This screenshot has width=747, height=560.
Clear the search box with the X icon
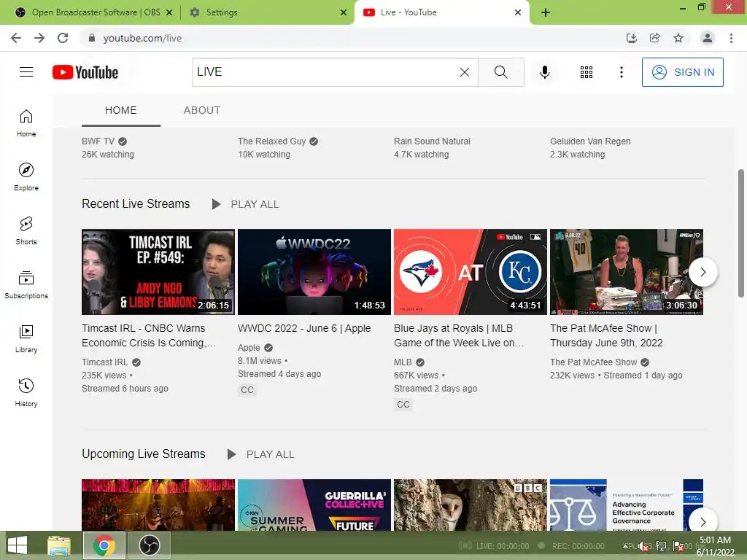pos(465,72)
